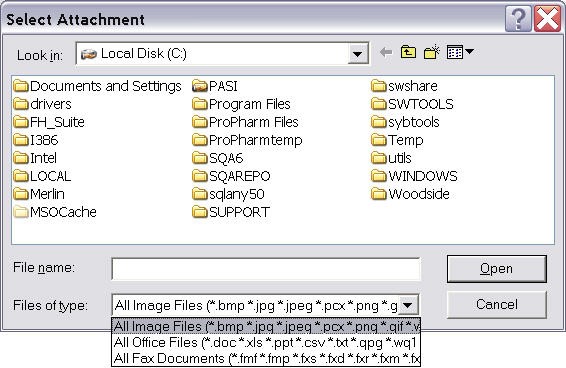Click the Open button

point(497,269)
